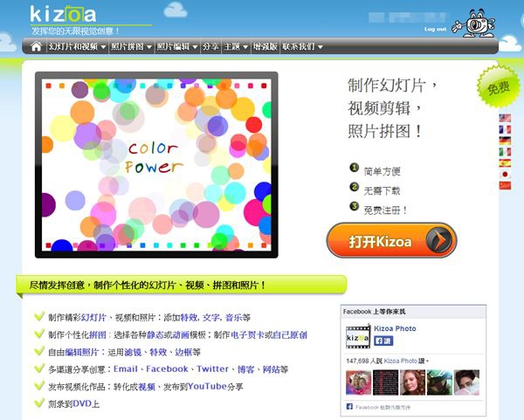The image size is (524, 420).
Task: Click the Facebook like button
Action: click(383, 341)
